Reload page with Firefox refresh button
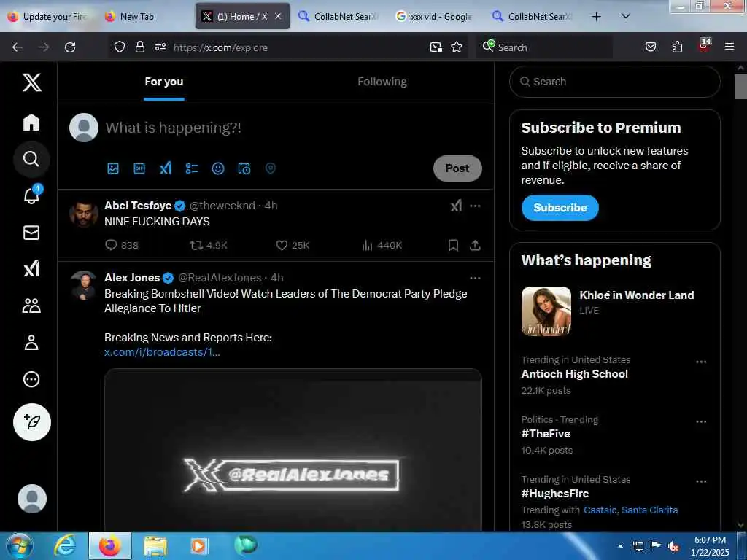 pos(70,47)
